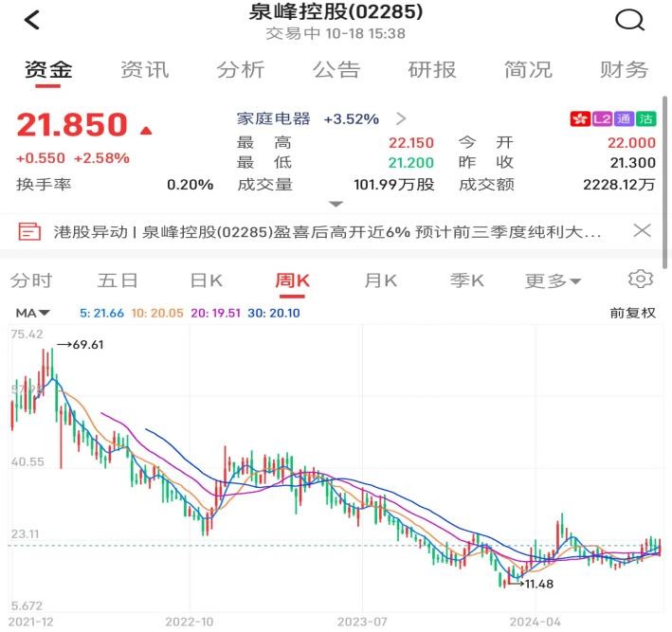This screenshot has height=632, width=672.
Task: Tap the 69.61 high marker on chart
Action: [81, 345]
